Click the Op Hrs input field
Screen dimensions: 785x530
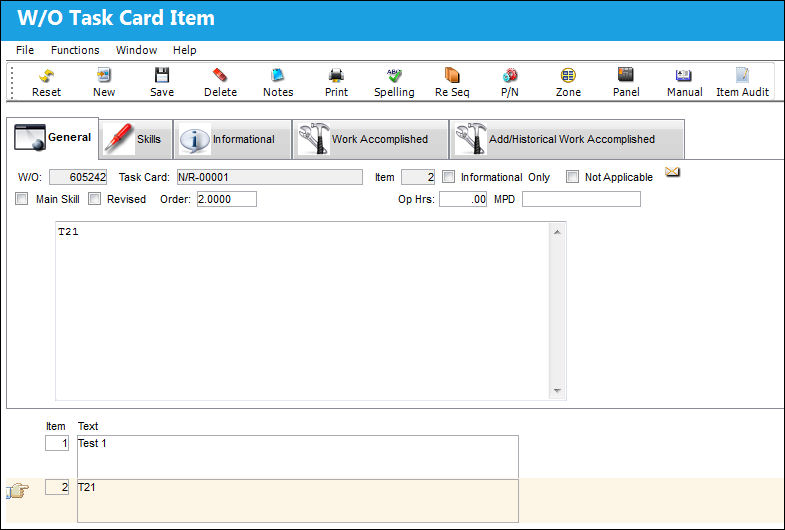(463, 199)
